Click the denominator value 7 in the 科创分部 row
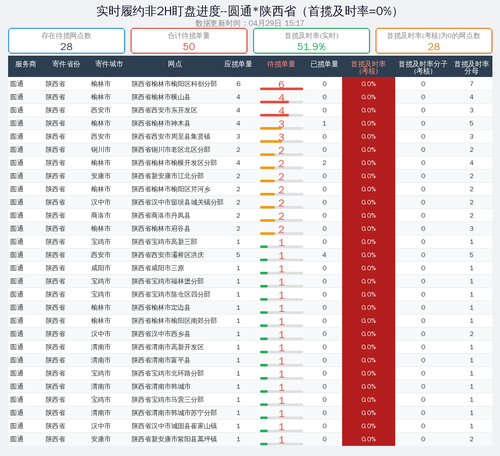Viewport: 500px width, 456px height. click(471, 84)
